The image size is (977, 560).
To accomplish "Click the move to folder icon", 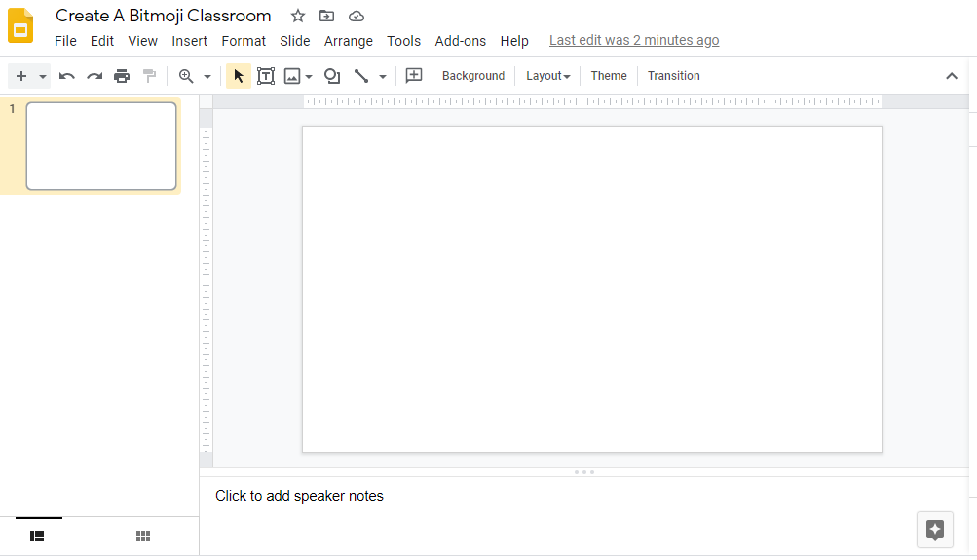I will pos(326,16).
